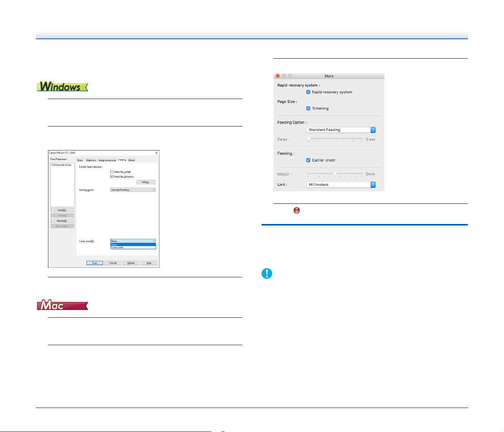Select Full Automatic Mode in preference list
The image size is (504, 432).
coord(61,165)
